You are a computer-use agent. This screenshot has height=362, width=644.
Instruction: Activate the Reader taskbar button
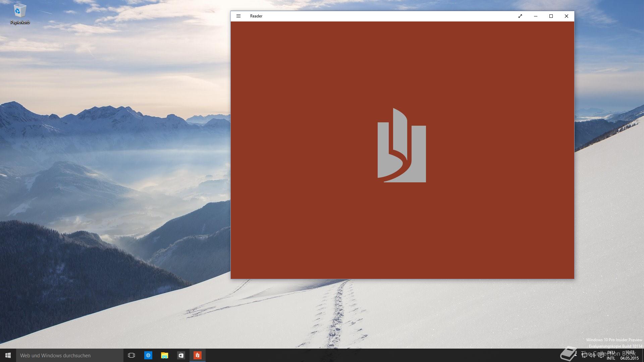[197, 355]
